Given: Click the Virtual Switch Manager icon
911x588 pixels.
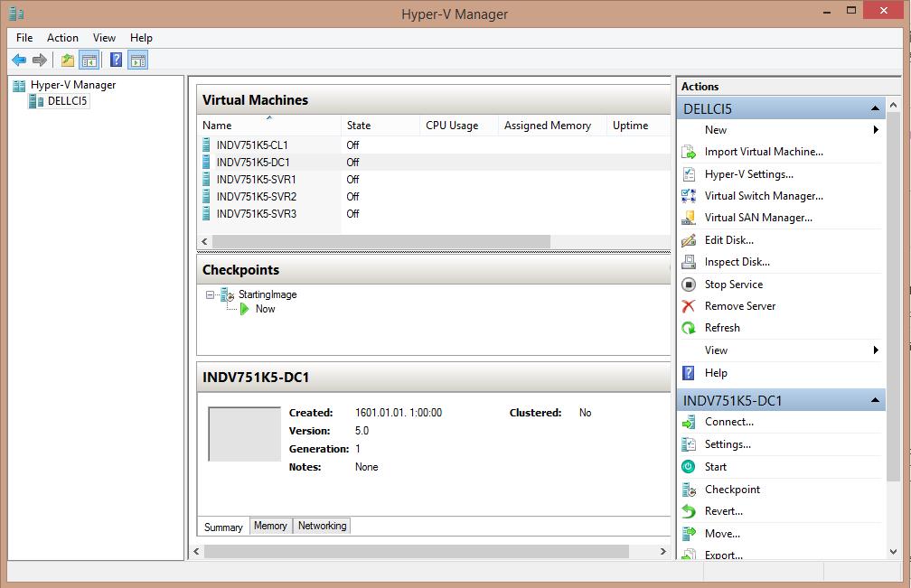Looking at the screenshot, I should click(x=689, y=196).
